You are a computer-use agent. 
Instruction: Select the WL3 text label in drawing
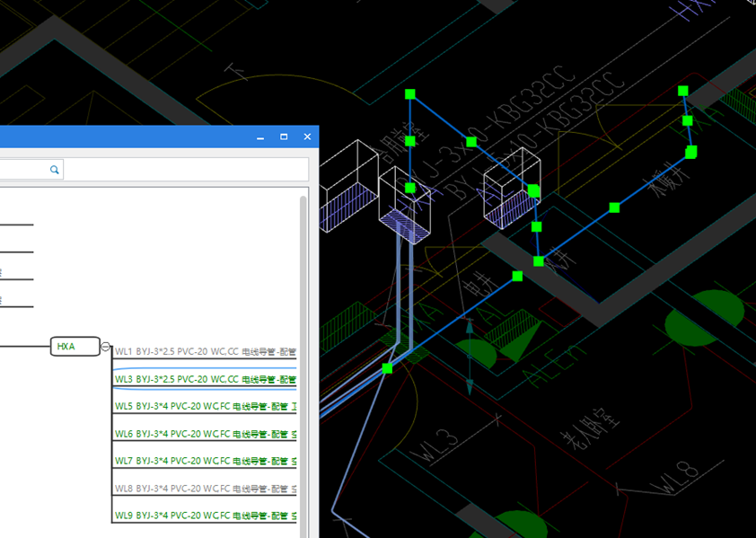pyautogui.click(x=436, y=445)
